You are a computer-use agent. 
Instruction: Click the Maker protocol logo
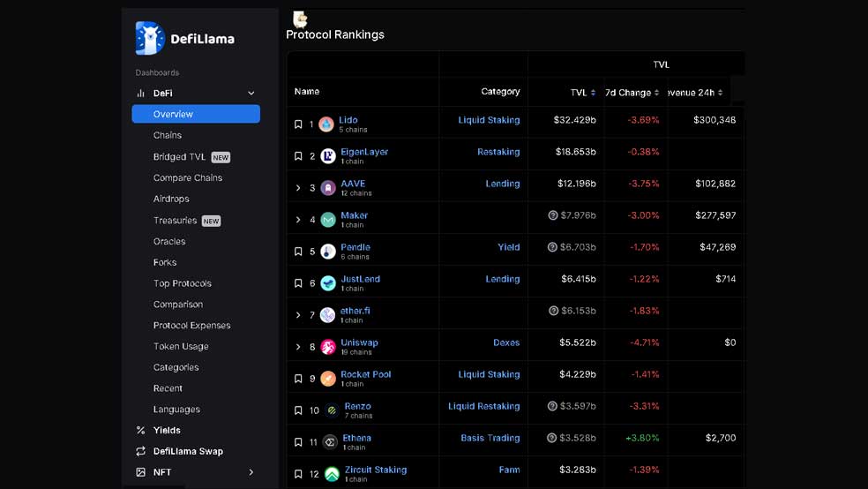[328, 220]
